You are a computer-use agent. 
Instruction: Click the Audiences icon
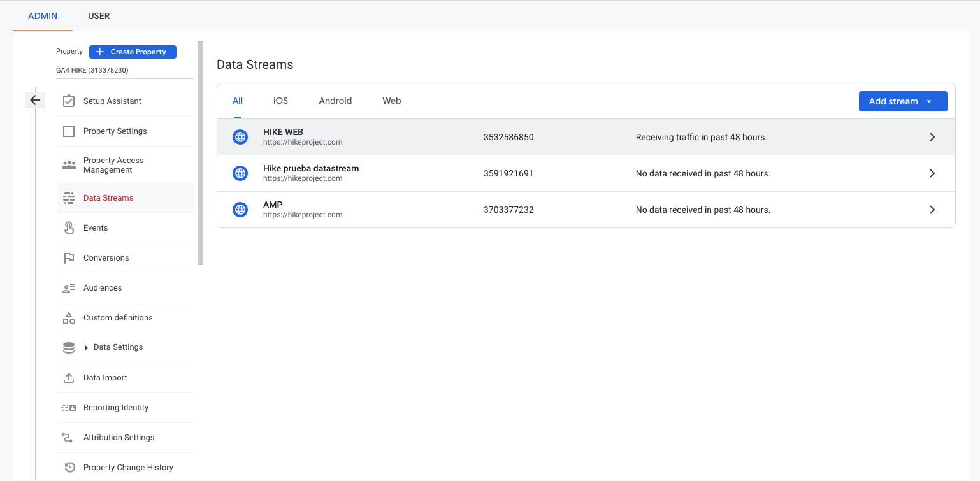(69, 288)
